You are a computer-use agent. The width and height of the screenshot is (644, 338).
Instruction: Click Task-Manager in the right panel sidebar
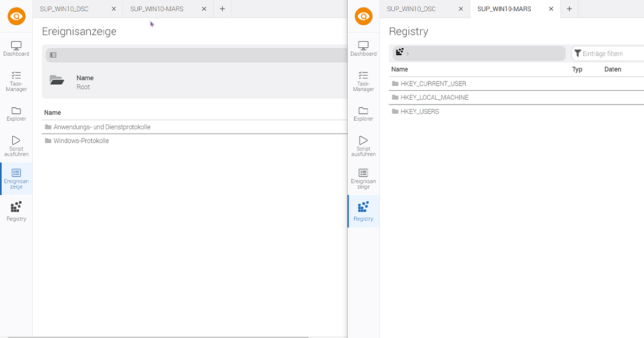[363, 81]
